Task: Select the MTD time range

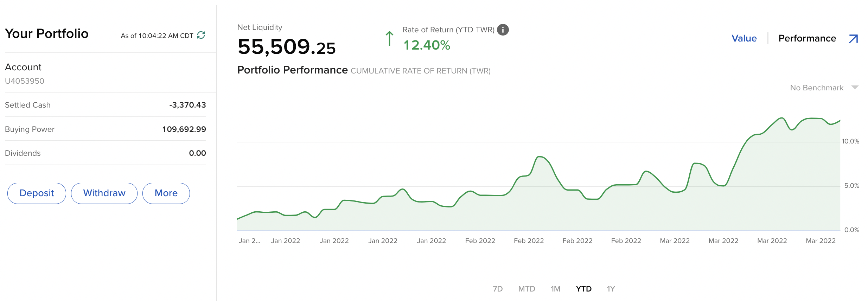Action: (526, 289)
